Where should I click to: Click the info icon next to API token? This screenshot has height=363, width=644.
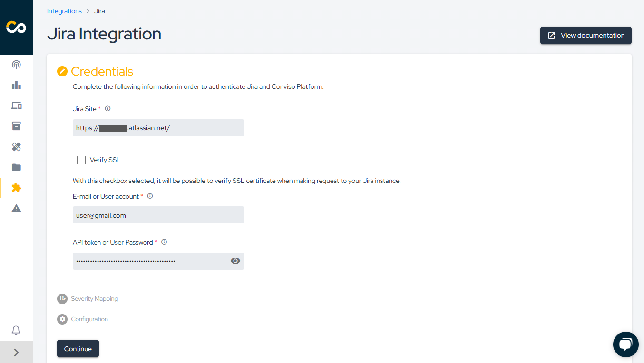[x=164, y=242]
